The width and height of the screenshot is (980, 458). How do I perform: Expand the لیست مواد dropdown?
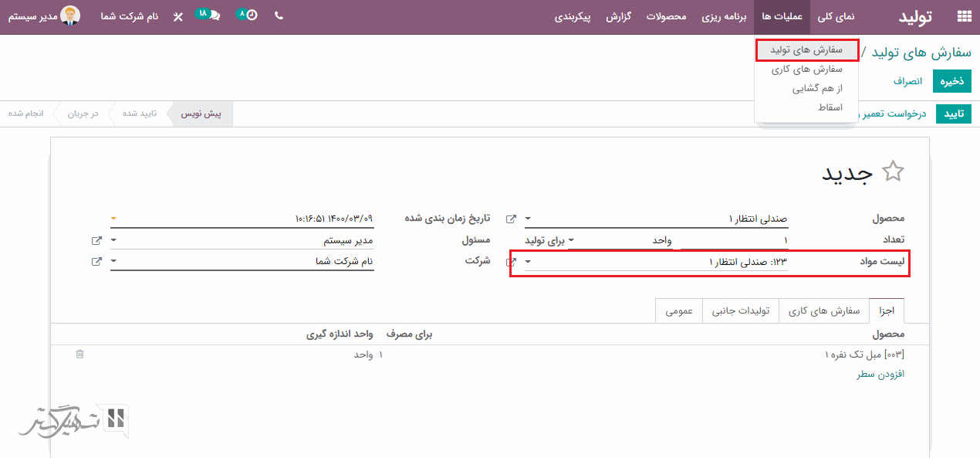[x=528, y=263]
